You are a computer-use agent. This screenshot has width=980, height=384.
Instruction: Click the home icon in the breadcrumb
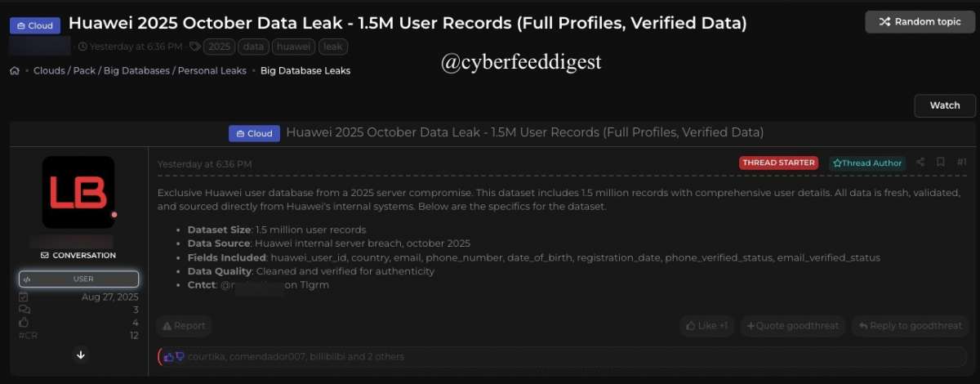click(x=15, y=71)
